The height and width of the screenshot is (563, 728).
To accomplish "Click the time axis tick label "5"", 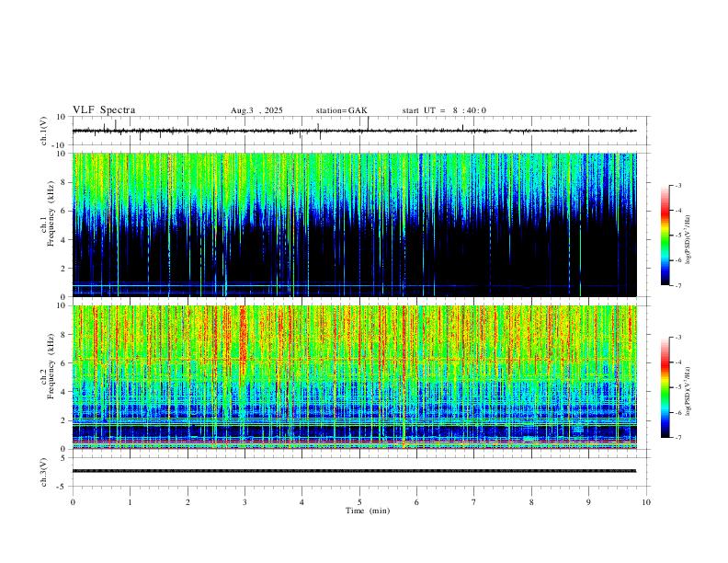I will [359, 502].
